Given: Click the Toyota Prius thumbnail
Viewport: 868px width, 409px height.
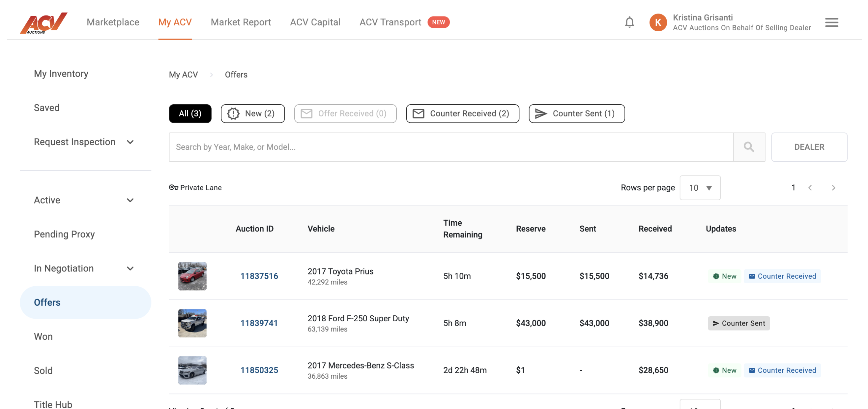Looking at the screenshot, I should click(192, 276).
